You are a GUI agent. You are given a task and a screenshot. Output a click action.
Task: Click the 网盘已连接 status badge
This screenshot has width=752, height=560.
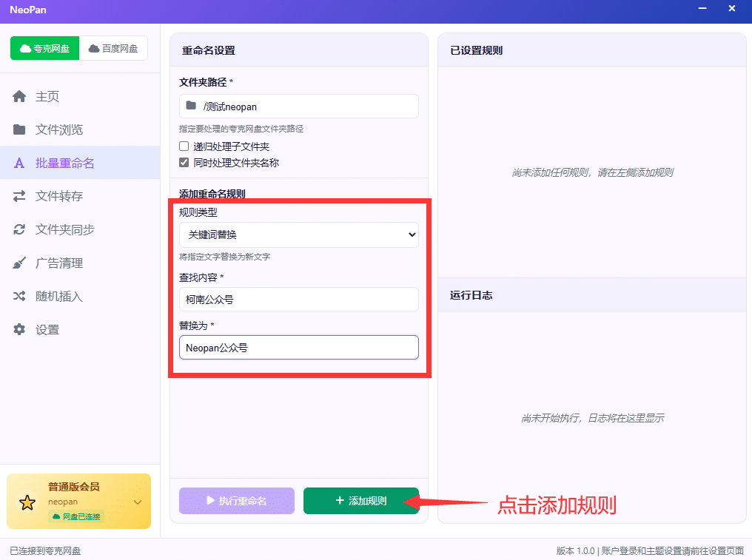point(76,516)
